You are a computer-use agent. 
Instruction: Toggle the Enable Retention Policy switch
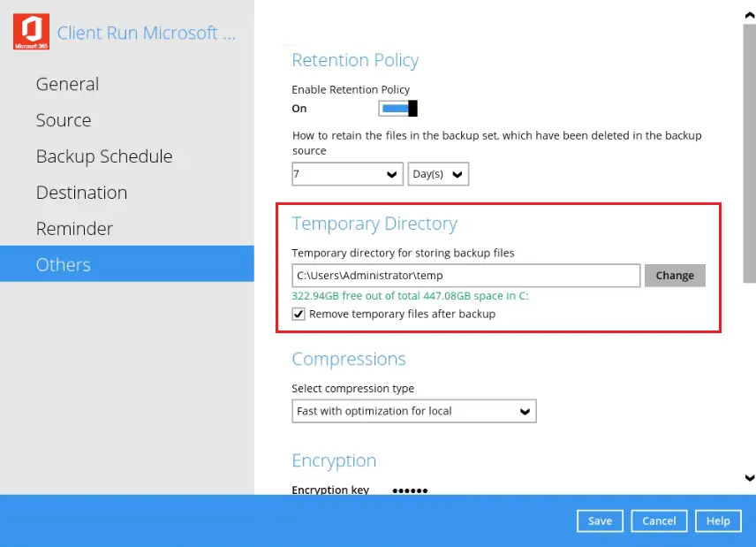click(397, 109)
